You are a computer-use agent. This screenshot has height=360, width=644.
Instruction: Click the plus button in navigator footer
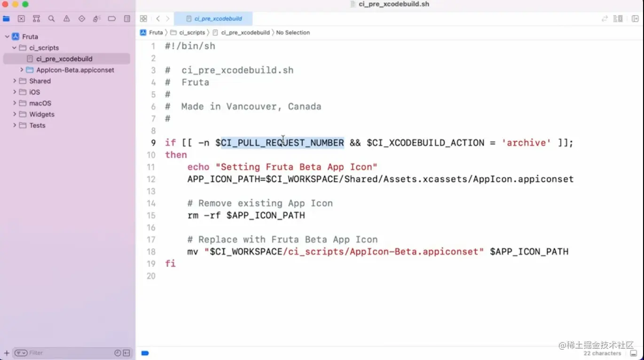[7, 353]
